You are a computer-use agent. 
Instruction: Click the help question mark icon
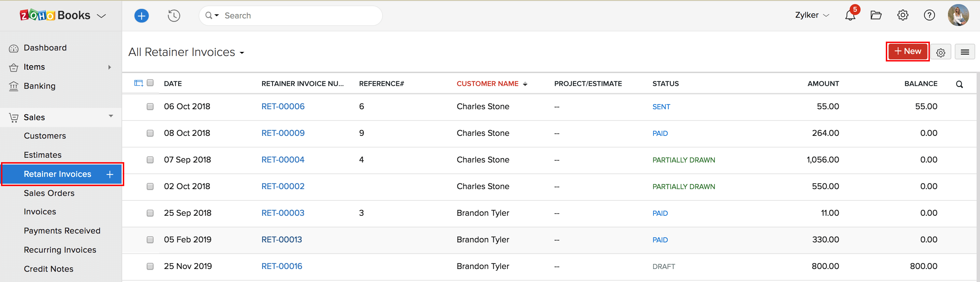click(929, 16)
